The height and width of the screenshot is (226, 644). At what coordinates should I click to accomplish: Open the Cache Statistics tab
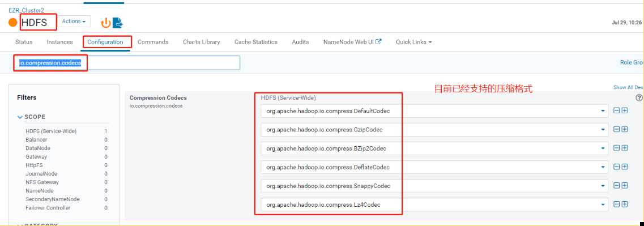256,42
